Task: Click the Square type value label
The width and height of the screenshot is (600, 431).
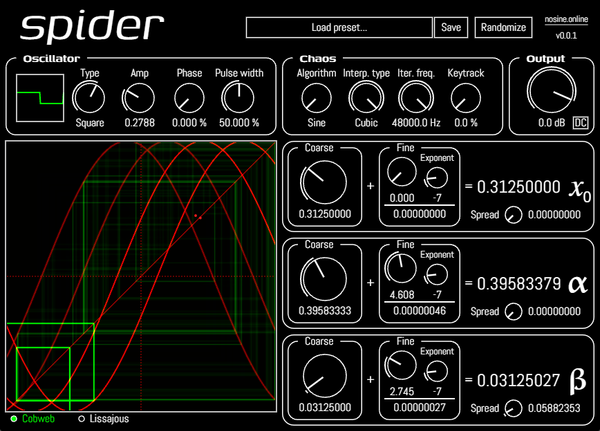Action: point(90,123)
